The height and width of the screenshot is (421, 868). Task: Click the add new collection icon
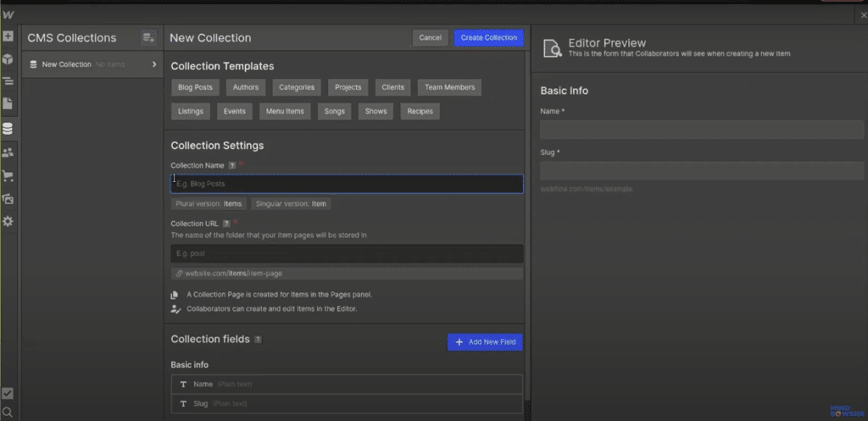pos(148,37)
